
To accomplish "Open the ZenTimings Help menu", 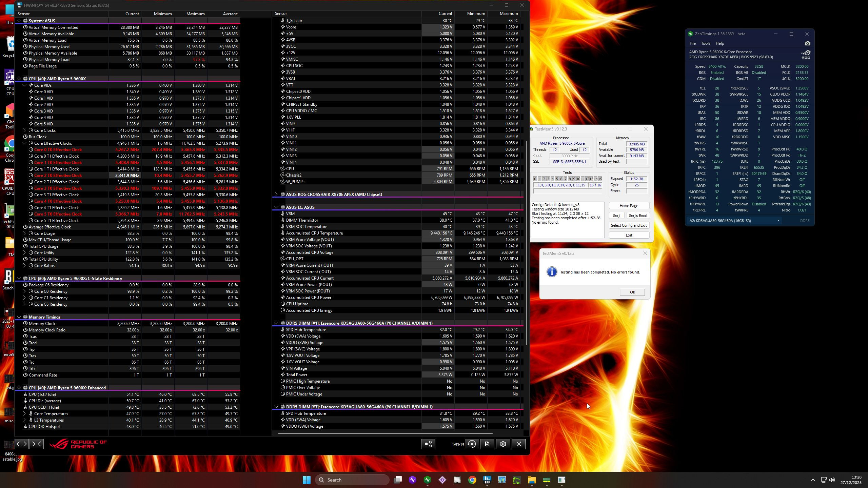I will click(x=719, y=43).
